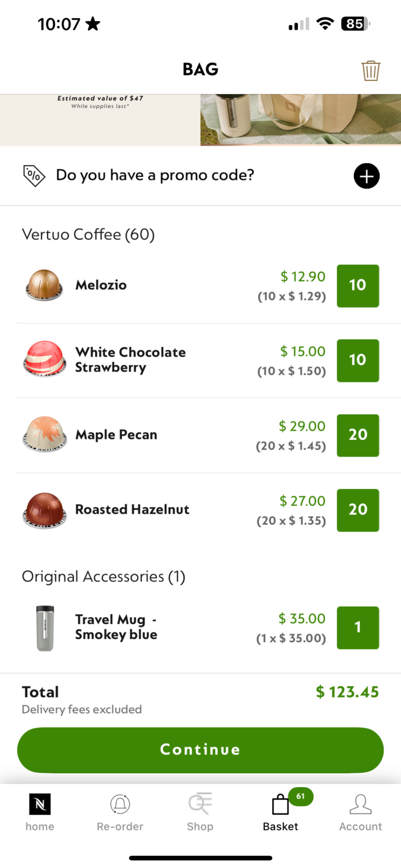Image resolution: width=401 pixels, height=868 pixels.
Task: Switch to the Shop tab
Action: (200, 812)
